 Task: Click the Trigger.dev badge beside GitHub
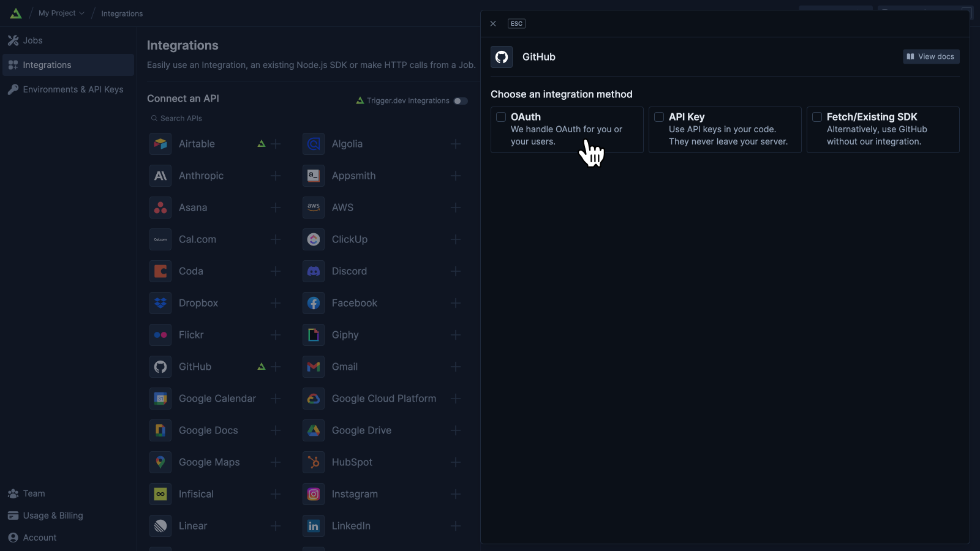tap(262, 367)
